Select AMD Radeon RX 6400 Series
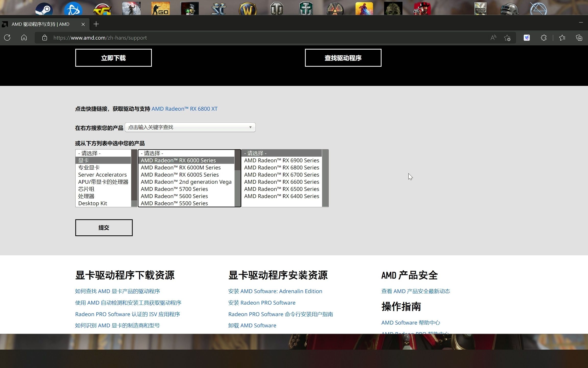 click(x=282, y=196)
